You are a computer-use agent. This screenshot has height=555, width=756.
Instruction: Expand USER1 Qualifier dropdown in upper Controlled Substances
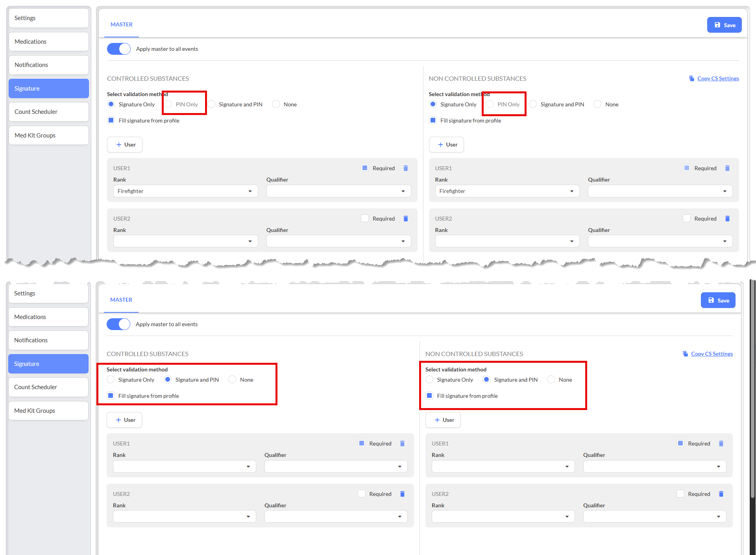[338, 191]
